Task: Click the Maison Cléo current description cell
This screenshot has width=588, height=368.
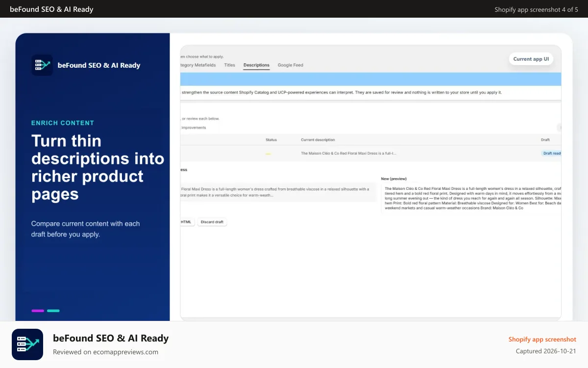Action: click(x=348, y=153)
